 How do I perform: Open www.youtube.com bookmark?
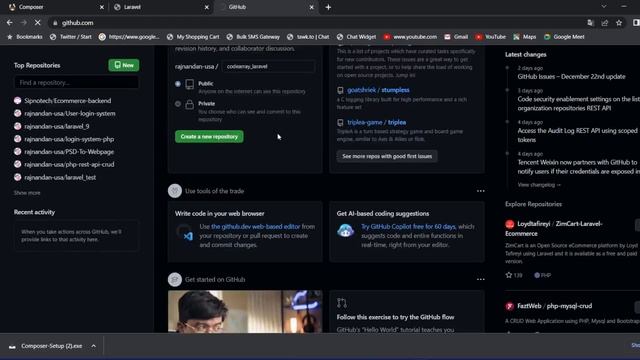point(410,37)
